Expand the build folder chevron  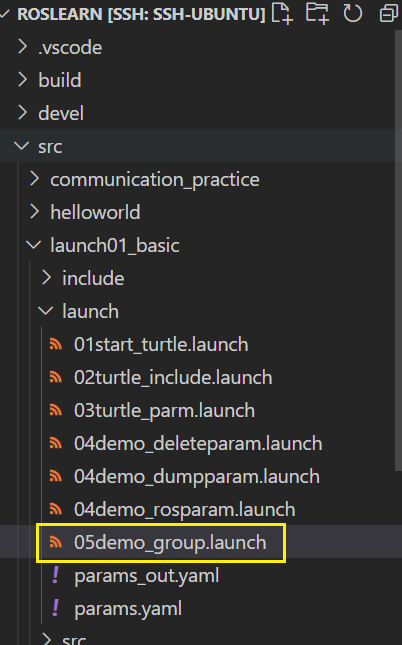pos(23,80)
